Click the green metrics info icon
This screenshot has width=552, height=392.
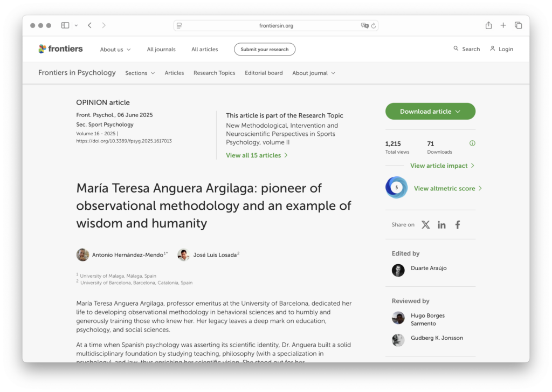pyautogui.click(x=472, y=143)
